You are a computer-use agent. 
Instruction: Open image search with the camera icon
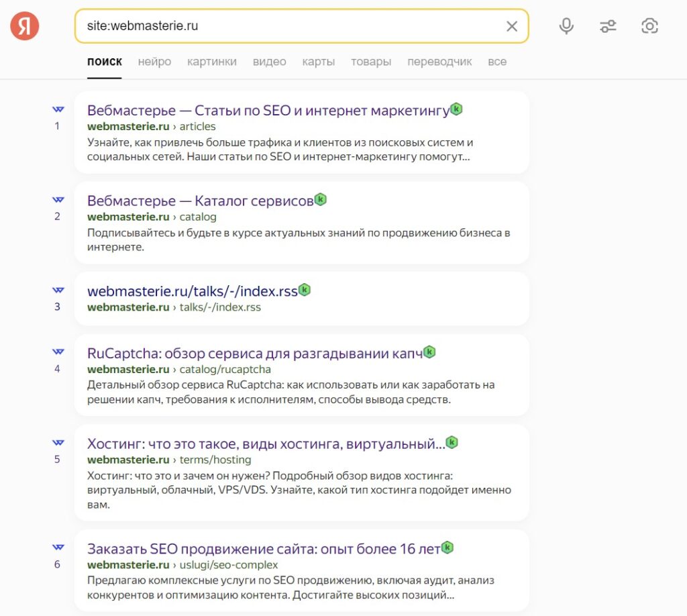649,25
